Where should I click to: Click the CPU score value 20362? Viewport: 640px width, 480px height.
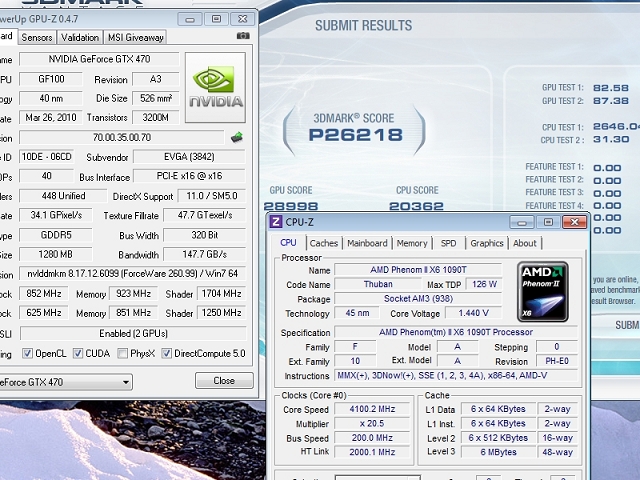coord(416,206)
